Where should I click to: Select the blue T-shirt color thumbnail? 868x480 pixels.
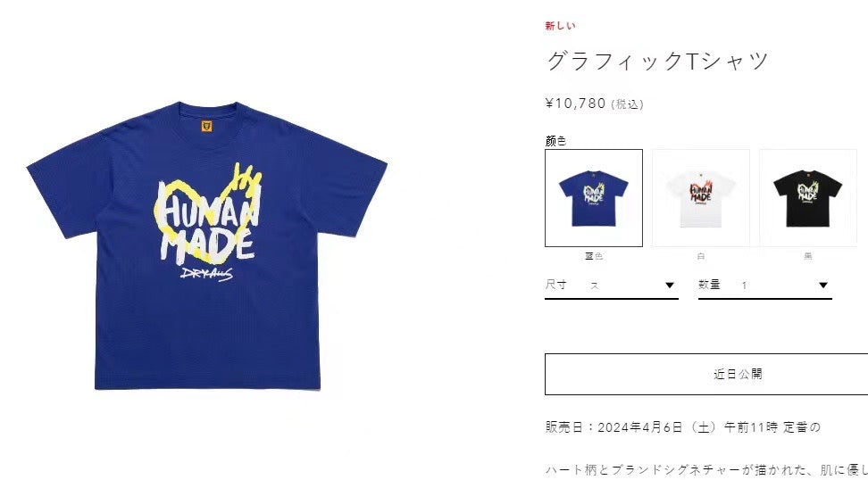(x=594, y=198)
